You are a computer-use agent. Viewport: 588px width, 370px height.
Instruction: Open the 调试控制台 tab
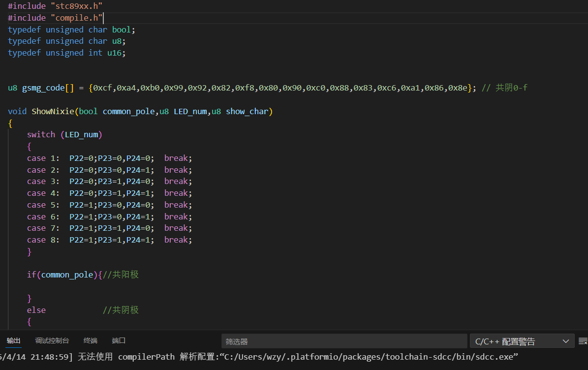click(x=52, y=340)
